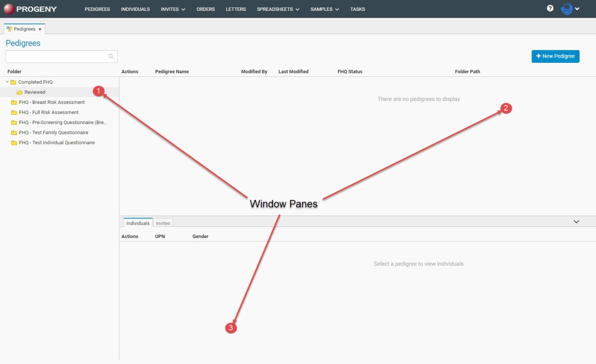Open the ORDERS navigation menu item
596x364 pixels.
[x=205, y=9]
